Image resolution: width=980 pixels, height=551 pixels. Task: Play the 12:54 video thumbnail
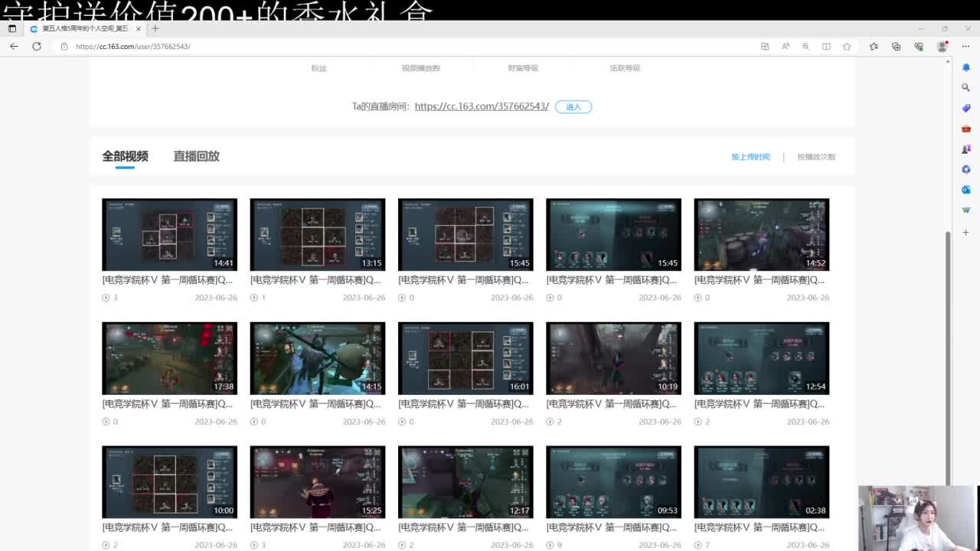coord(761,358)
